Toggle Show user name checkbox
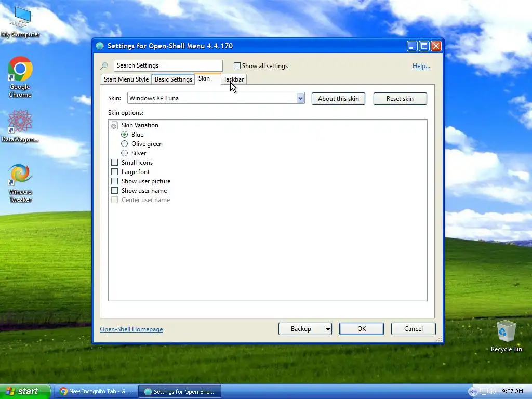The width and height of the screenshot is (532, 399). tap(115, 190)
